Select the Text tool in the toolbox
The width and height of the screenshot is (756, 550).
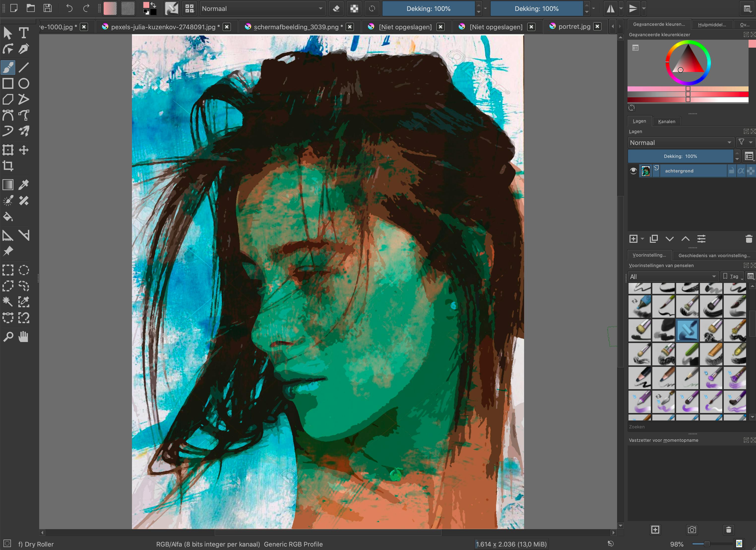24,33
